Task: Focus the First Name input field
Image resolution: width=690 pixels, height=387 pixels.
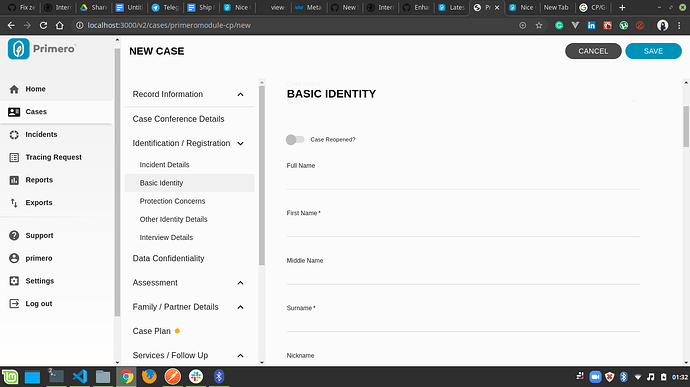Action: [463, 228]
